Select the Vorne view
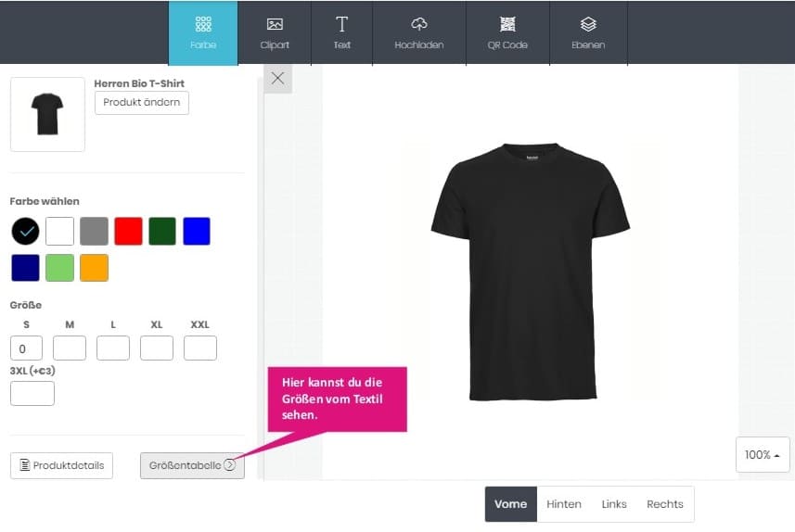This screenshot has height=532, width=795. [511, 504]
